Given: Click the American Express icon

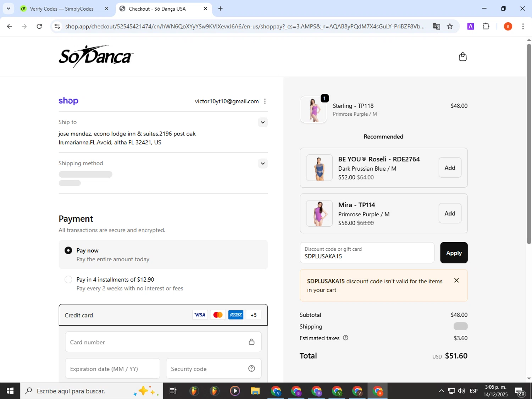Looking at the screenshot, I should [x=236, y=315].
